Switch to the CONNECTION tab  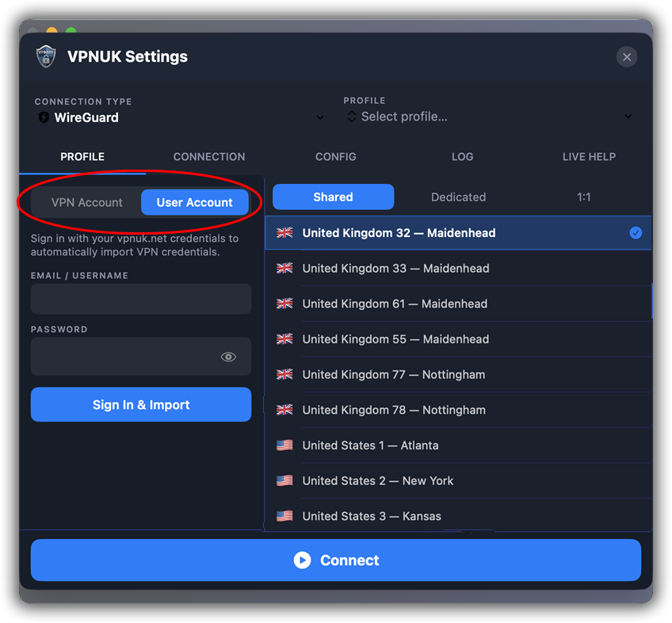pos(209,156)
